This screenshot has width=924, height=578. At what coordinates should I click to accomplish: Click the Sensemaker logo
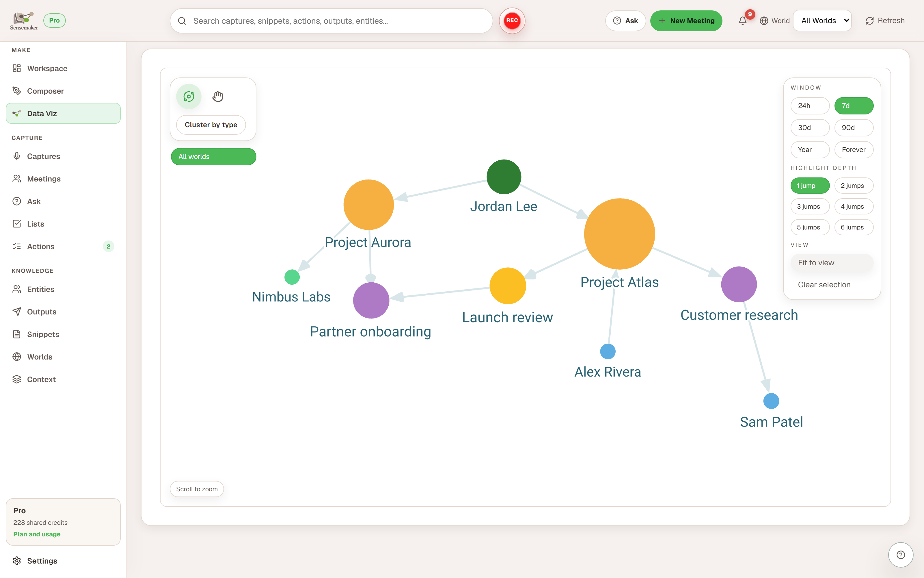point(24,21)
